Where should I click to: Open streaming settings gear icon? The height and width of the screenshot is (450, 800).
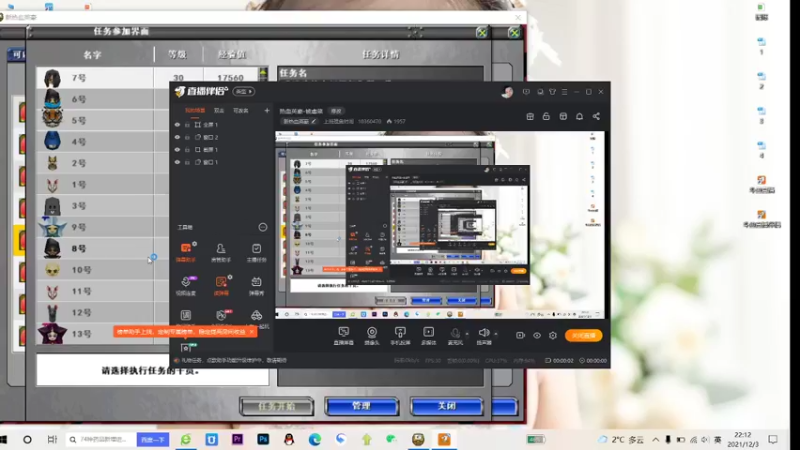point(553,335)
